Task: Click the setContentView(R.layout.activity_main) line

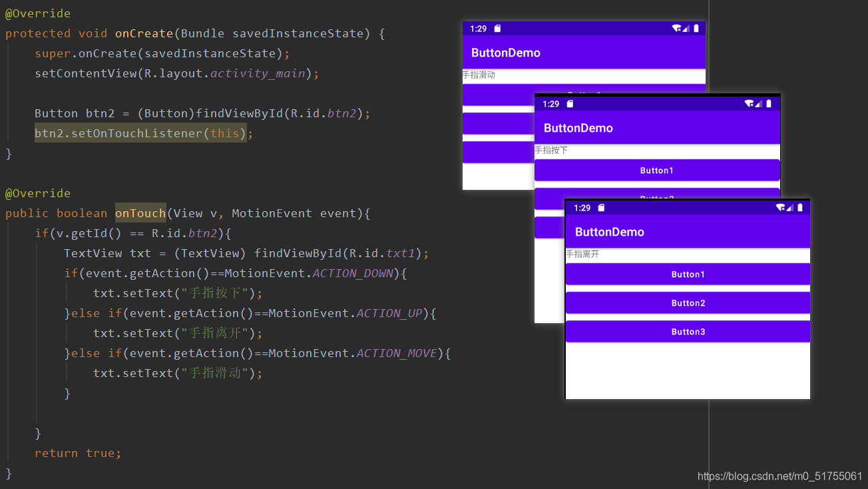Action: (177, 73)
